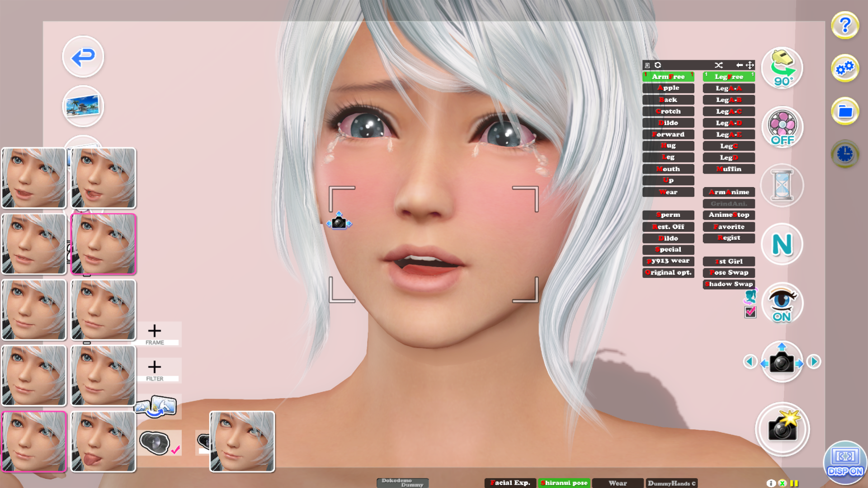Select the LegC pose
Viewport: 868px width, 488px height.
coord(729,146)
